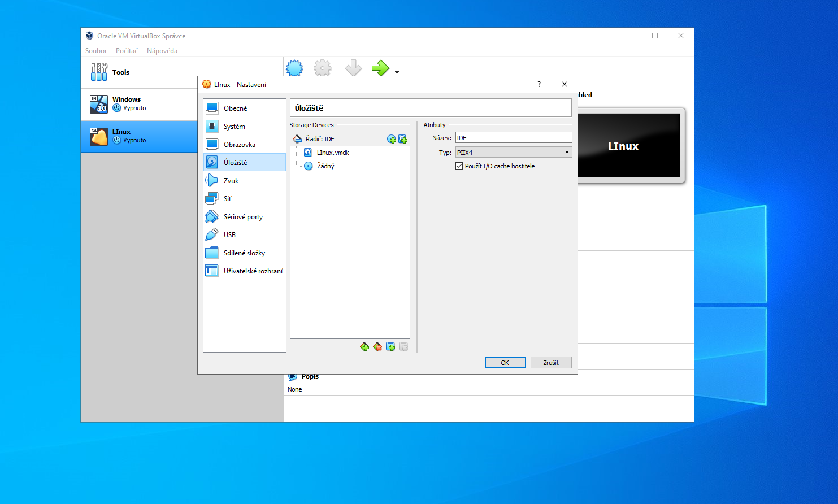Image resolution: width=838 pixels, height=504 pixels.
Task: Open the Zvuk settings category
Action: click(245, 181)
